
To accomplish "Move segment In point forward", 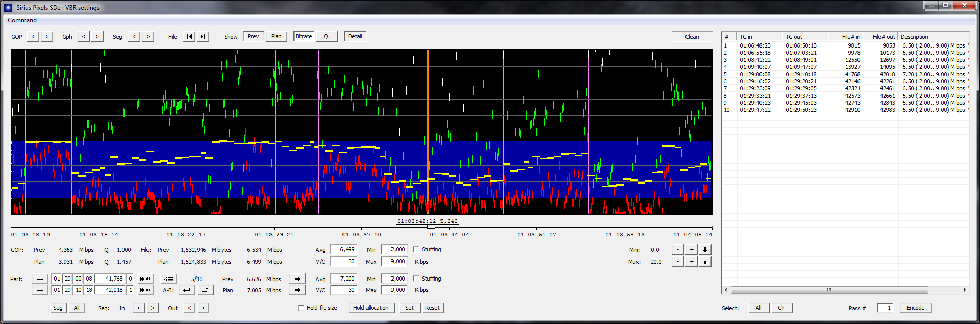I will (152, 308).
